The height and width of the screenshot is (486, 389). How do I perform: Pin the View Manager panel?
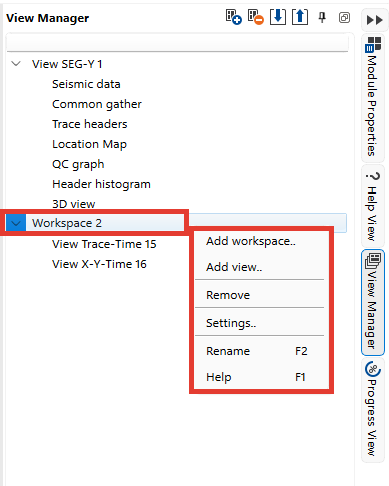322,17
